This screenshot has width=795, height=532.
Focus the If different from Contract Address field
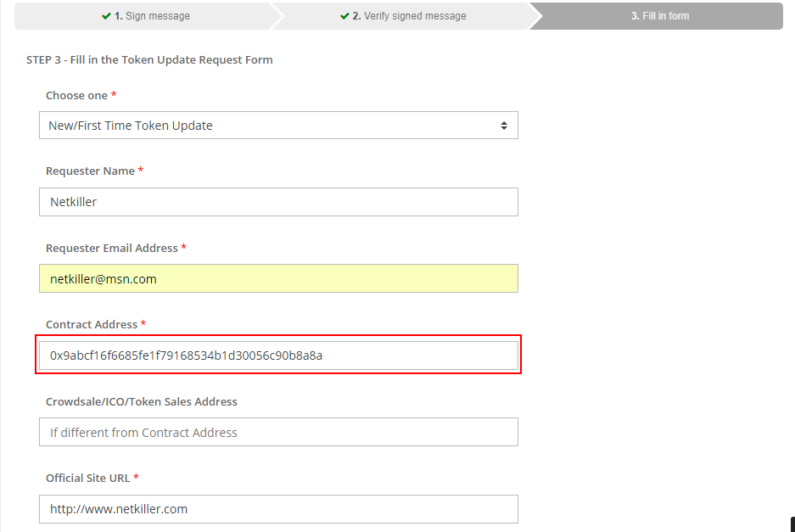point(278,432)
